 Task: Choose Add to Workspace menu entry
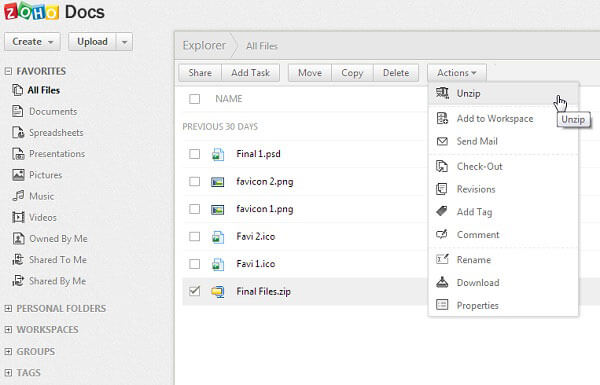pos(503,119)
